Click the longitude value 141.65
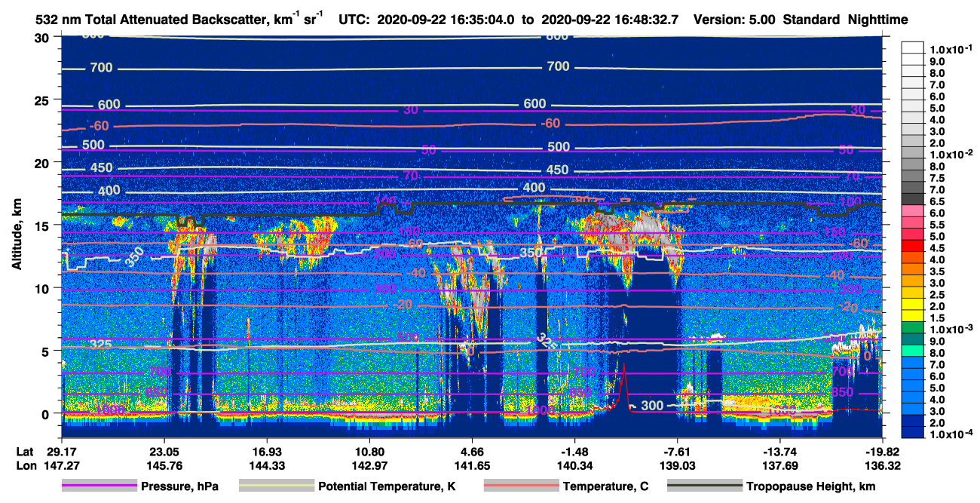Viewport: 980px width, 503px height. click(x=472, y=465)
